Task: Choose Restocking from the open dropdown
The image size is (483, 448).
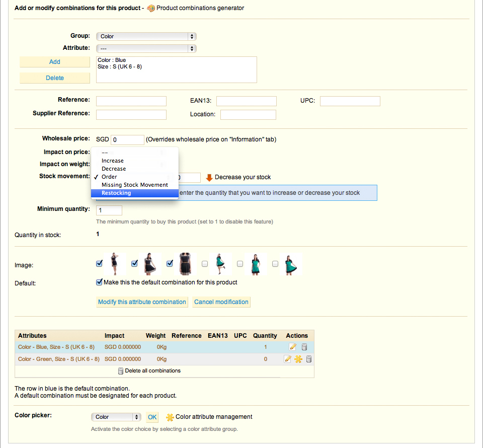Action: tap(135, 193)
